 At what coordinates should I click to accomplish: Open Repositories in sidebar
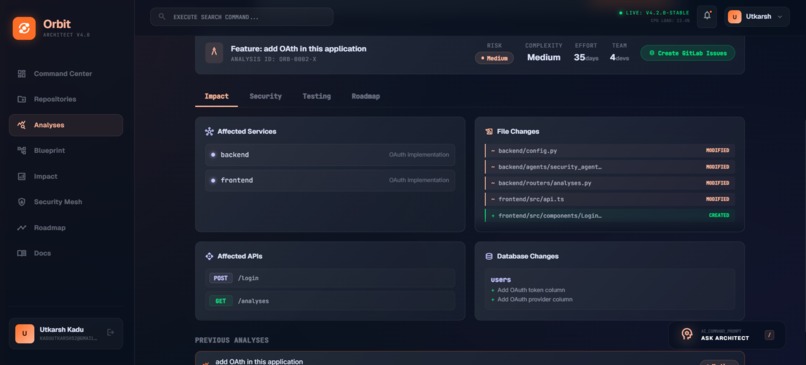pos(66,99)
